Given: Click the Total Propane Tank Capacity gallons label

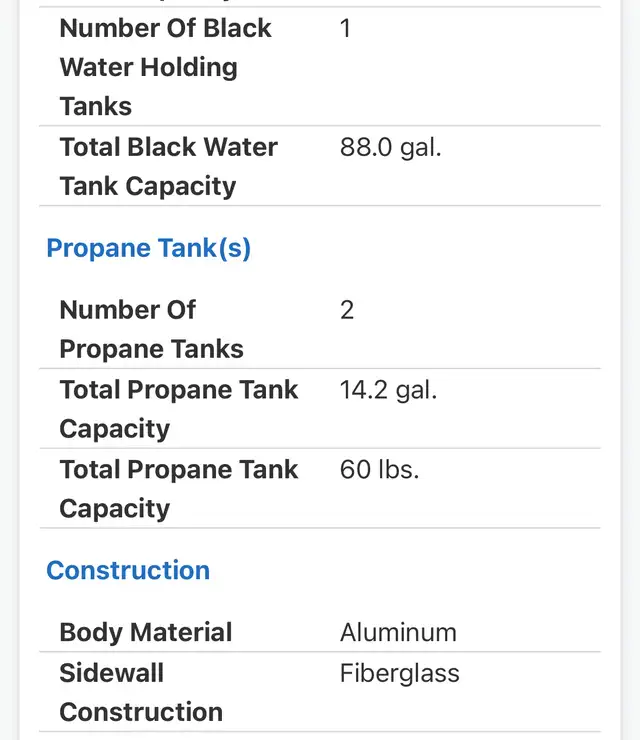Looking at the screenshot, I should 179,409.
